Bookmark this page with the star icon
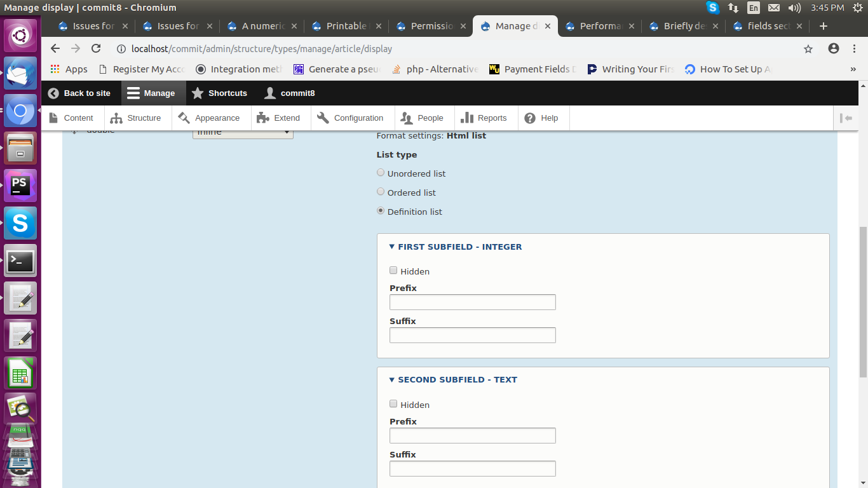The height and width of the screenshot is (488, 868). (x=808, y=48)
